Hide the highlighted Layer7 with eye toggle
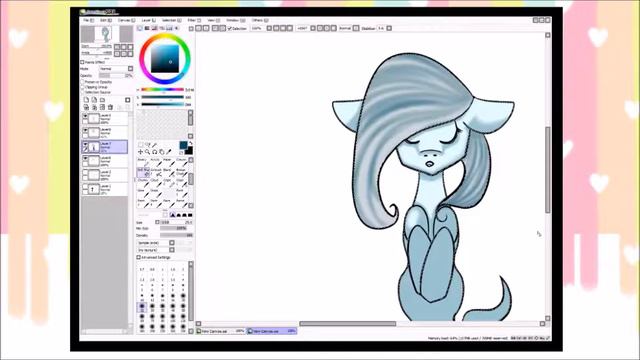Viewport: 640px width, 360px height. coord(85,144)
